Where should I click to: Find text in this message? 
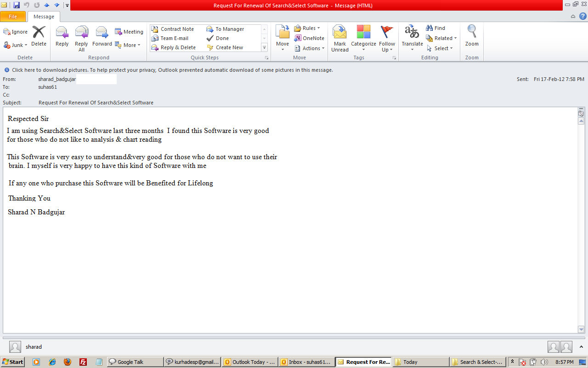pyautogui.click(x=435, y=28)
